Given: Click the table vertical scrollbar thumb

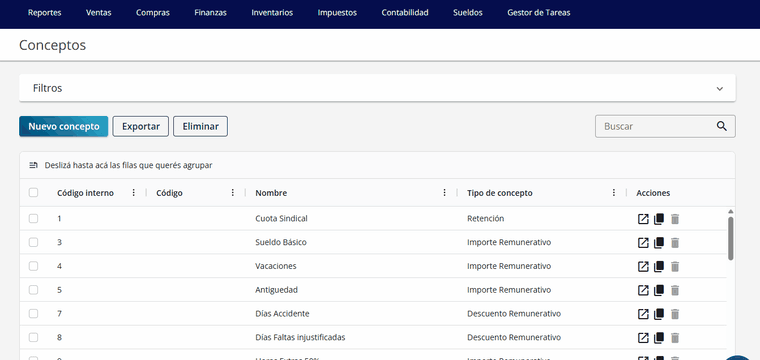Looking at the screenshot, I should (x=730, y=238).
